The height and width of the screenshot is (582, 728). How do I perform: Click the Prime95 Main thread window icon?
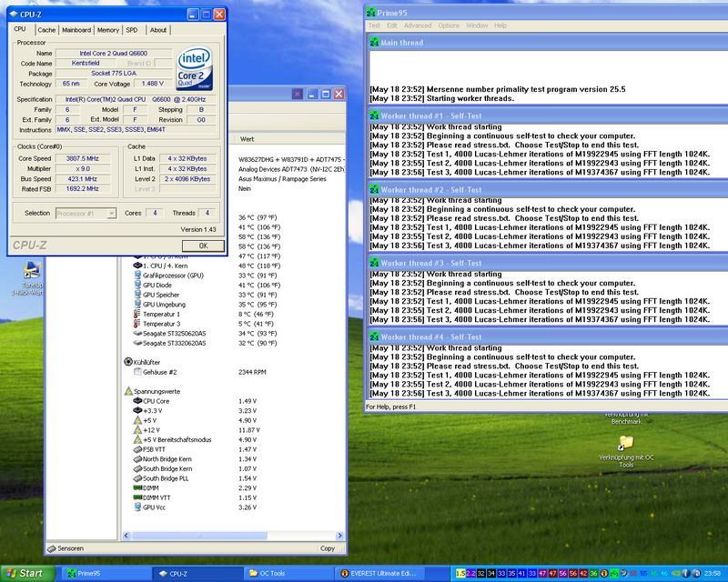[x=374, y=42]
